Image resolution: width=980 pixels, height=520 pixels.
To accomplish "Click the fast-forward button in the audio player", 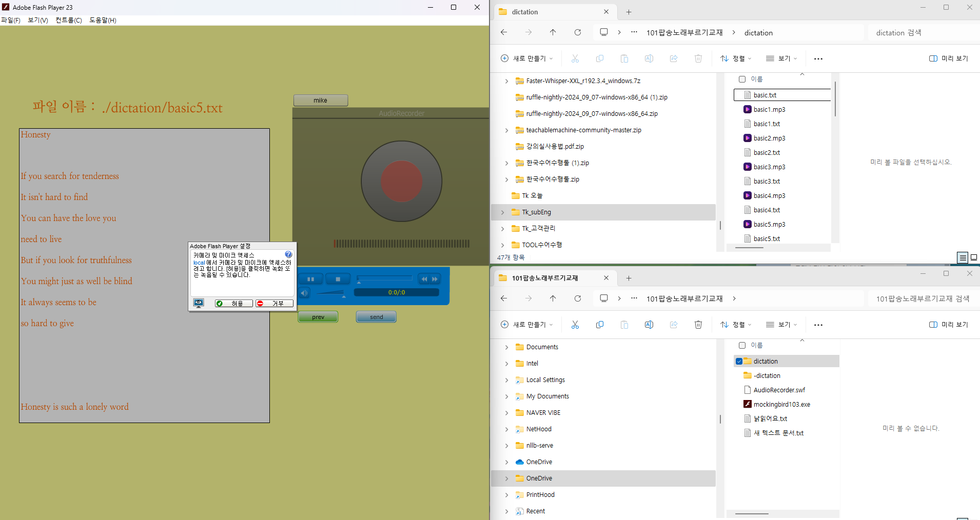I will [x=435, y=279].
